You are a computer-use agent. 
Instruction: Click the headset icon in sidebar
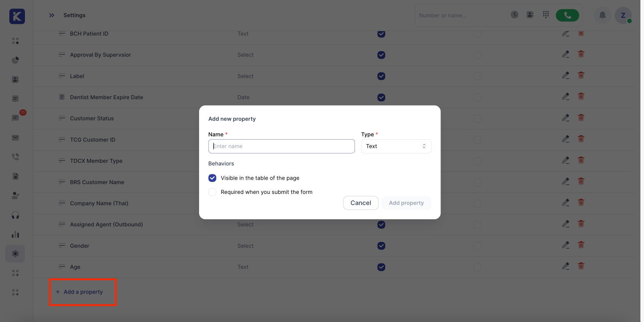15,215
